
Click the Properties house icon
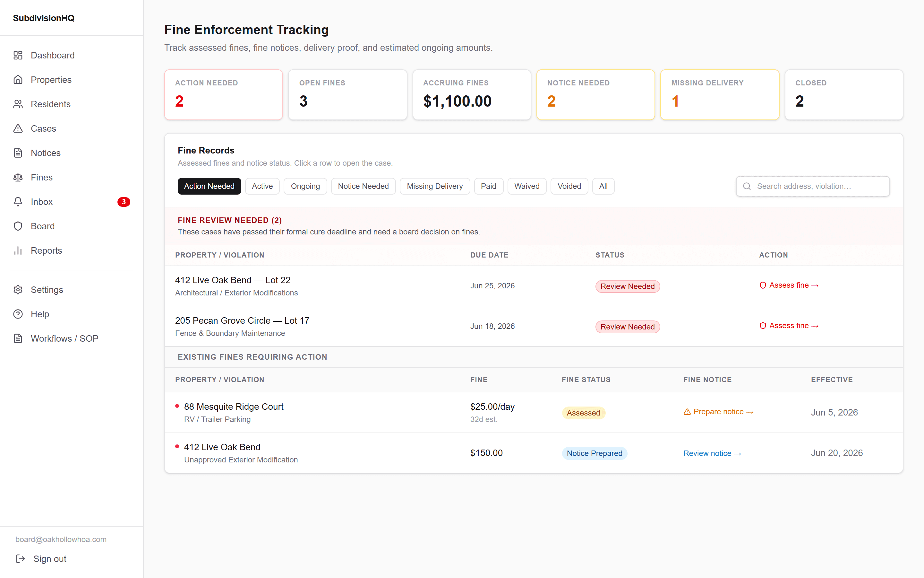pos(18,80)
